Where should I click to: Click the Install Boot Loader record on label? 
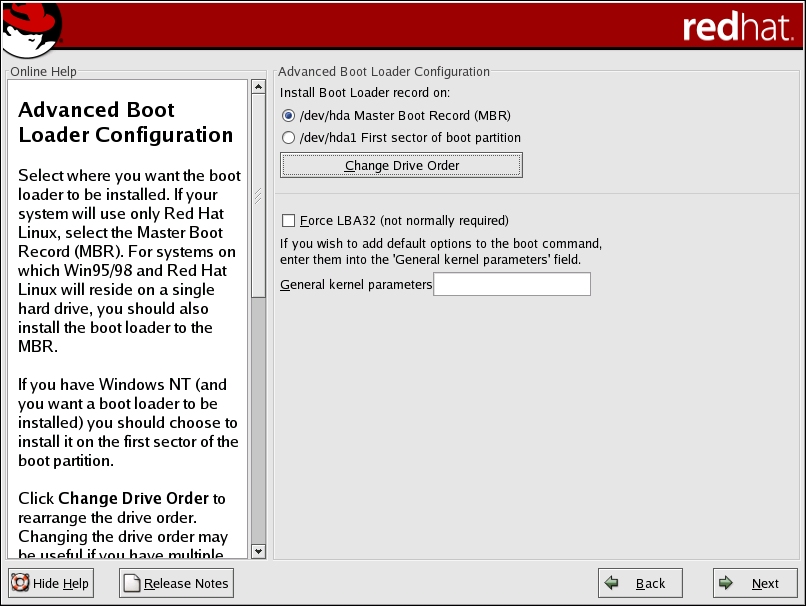coord(365,92)
